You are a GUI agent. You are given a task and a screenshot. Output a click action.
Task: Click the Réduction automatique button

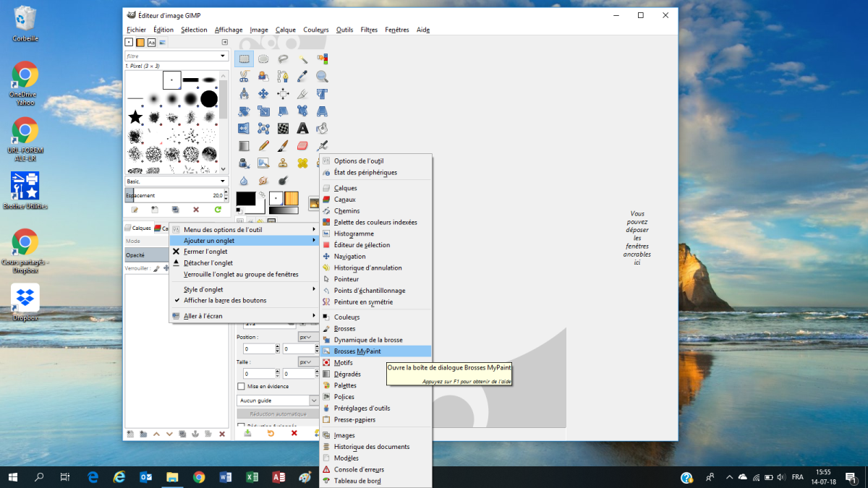point(278,414)
